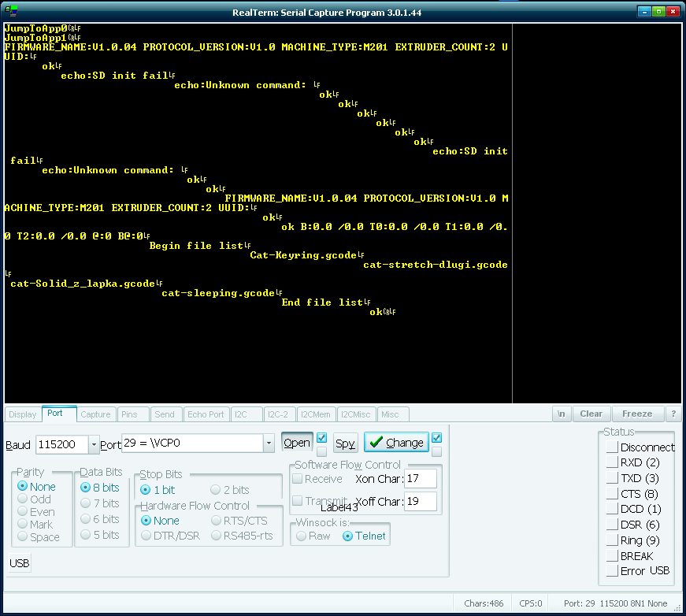Set Winsock mode to Raw
686x616 pixels.
(313, 536)
